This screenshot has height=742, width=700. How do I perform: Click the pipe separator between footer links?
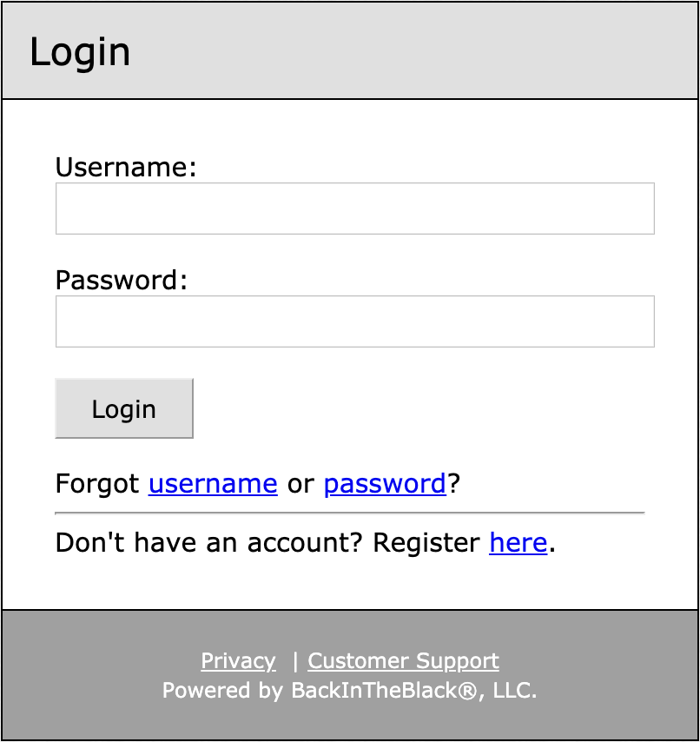point(295,661)
